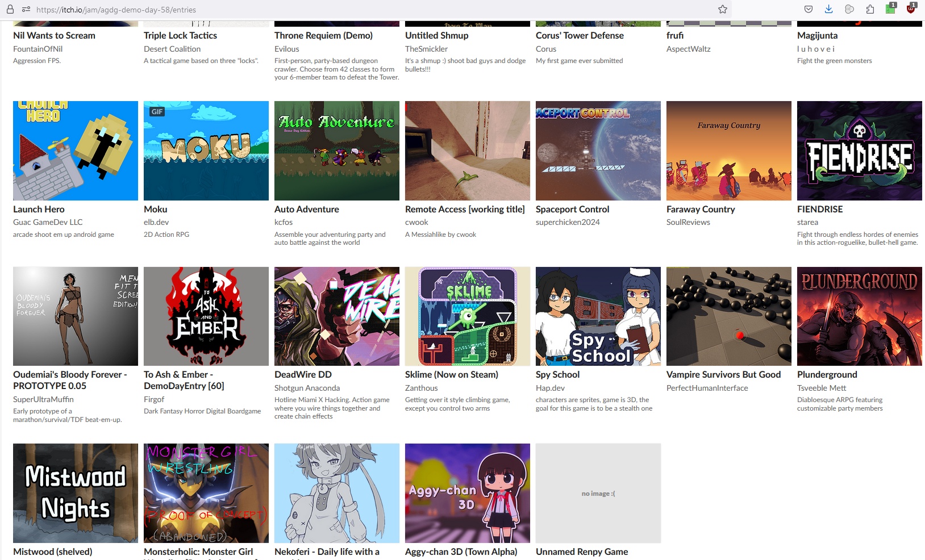The width and height of the screenshot is (925, 560).
Task: Visit AspectWaltz author page
Action: 688,49
